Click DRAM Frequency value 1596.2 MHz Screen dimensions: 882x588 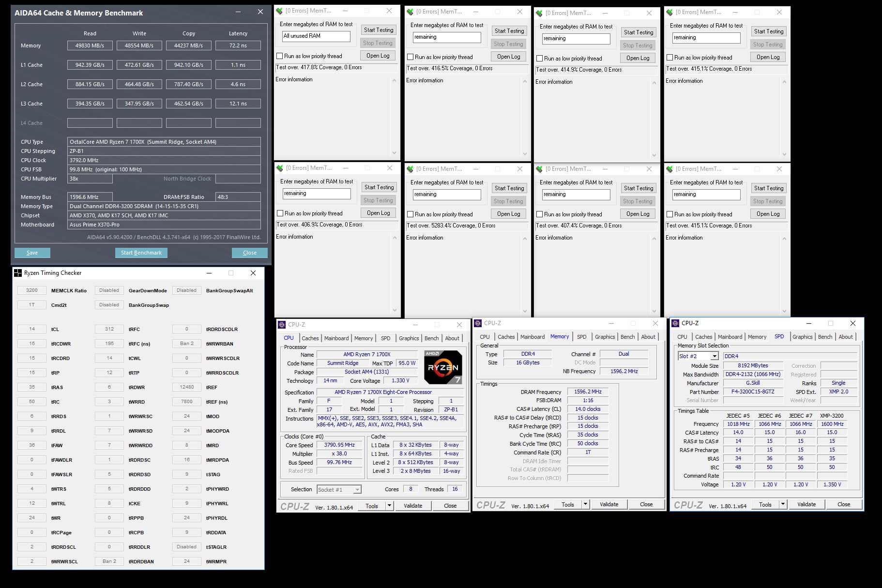click(588, 392)
